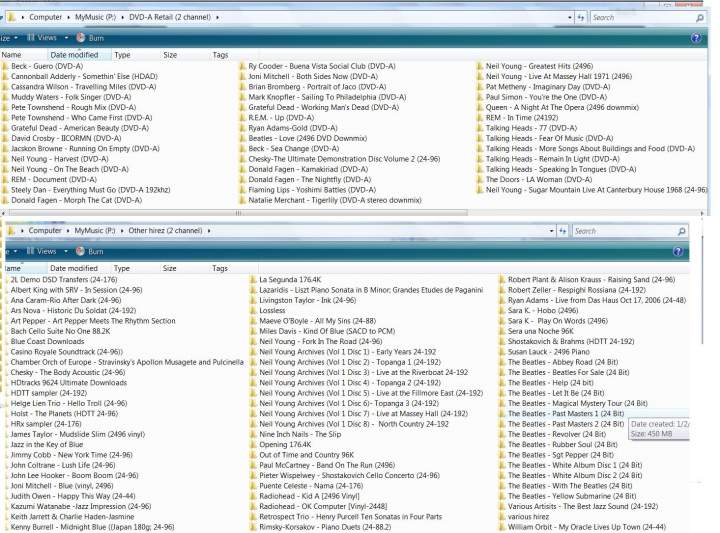Click folder icon of William Orbit - My Oracle
Screen dimensions: 720x533
coord(502,527)
